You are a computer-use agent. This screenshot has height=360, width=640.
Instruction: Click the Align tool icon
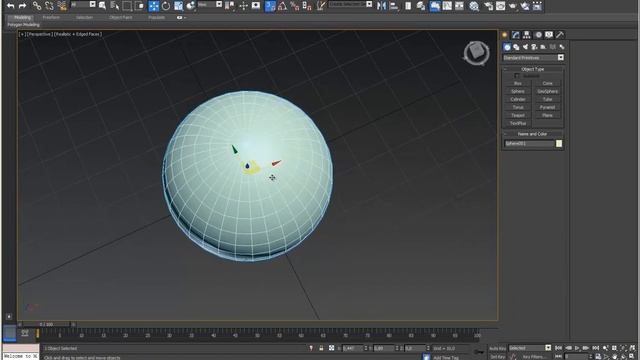394,6
